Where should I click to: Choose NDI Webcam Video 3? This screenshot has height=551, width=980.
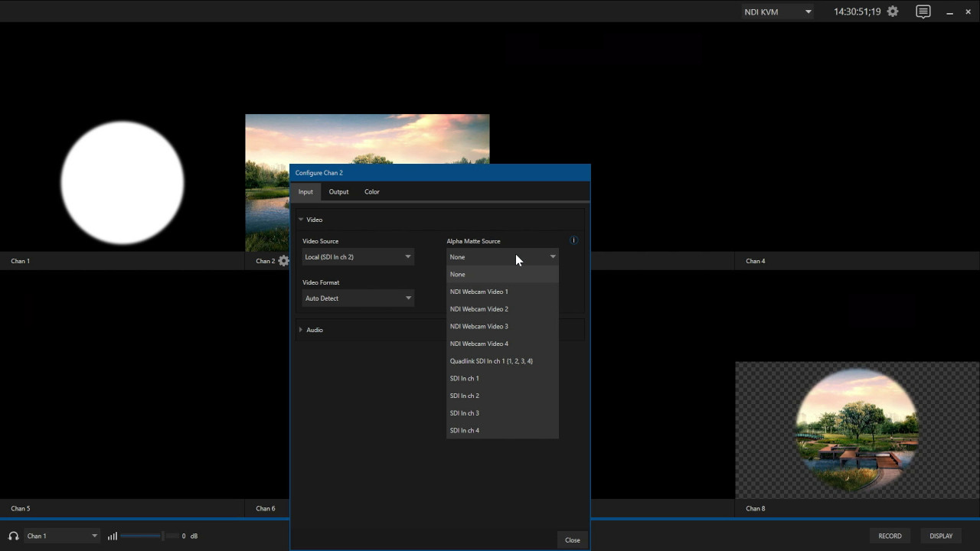pos(502,327)
